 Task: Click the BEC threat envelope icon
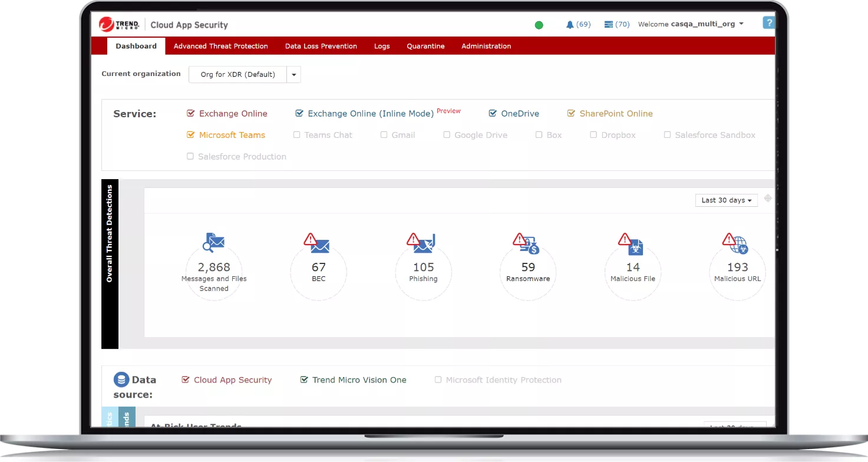point(317,243)
